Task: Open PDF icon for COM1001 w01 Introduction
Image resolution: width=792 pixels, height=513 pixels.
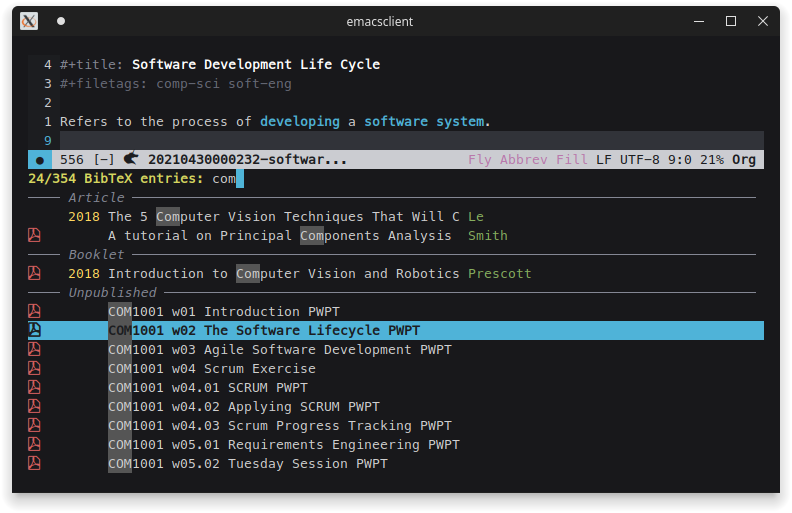Action: click(x=34, y=311)
